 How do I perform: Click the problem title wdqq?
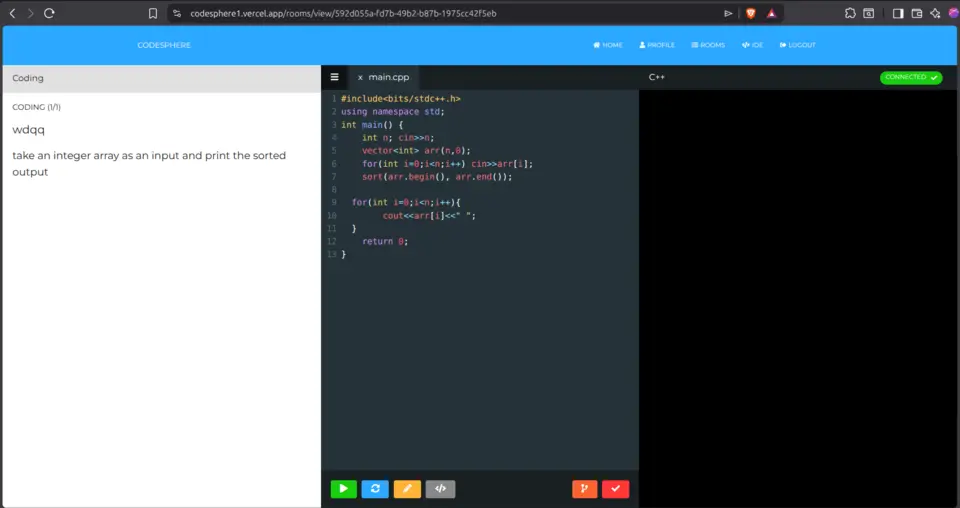point(28,130)
